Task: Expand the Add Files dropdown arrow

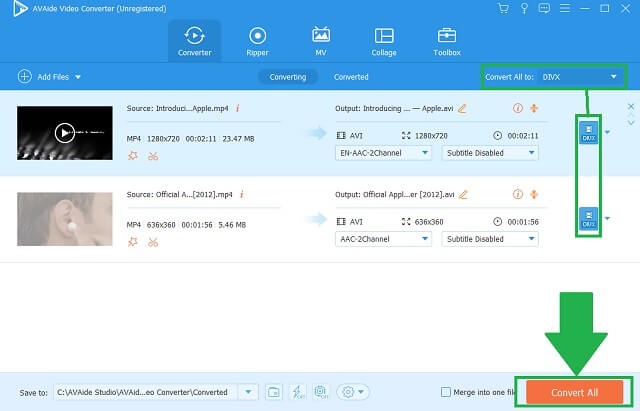Action: (78, 77)
